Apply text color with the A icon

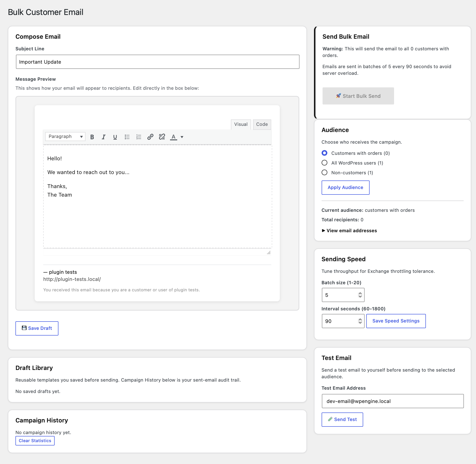tap(173, 137)
